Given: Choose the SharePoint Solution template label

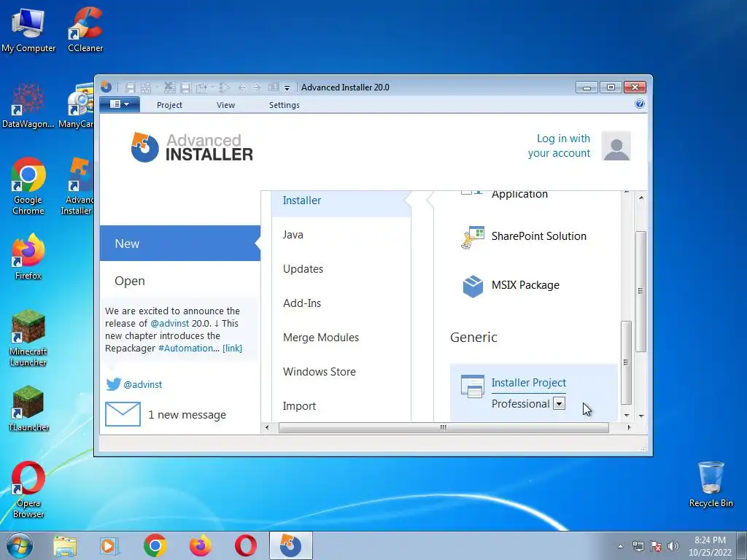Looking at the screenshot, I should (x=539, y=236).
